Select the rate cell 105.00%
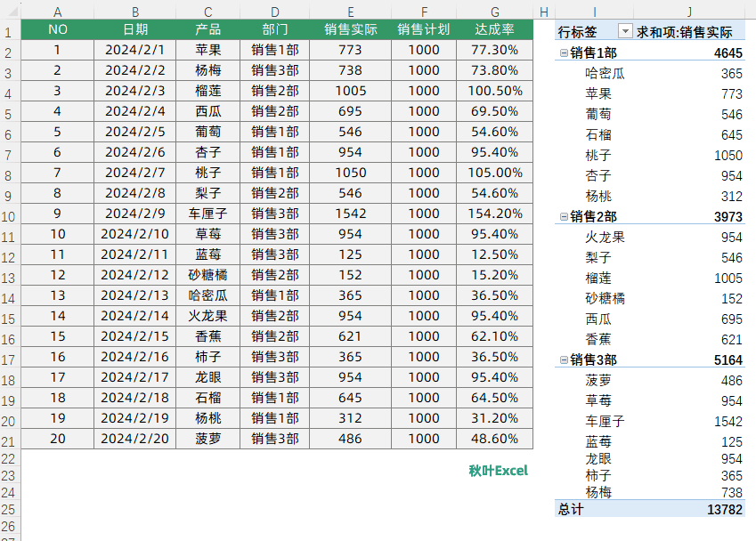The height and width of the screenshot is (541, 756). pyautogui.click(x=495, y=173)
